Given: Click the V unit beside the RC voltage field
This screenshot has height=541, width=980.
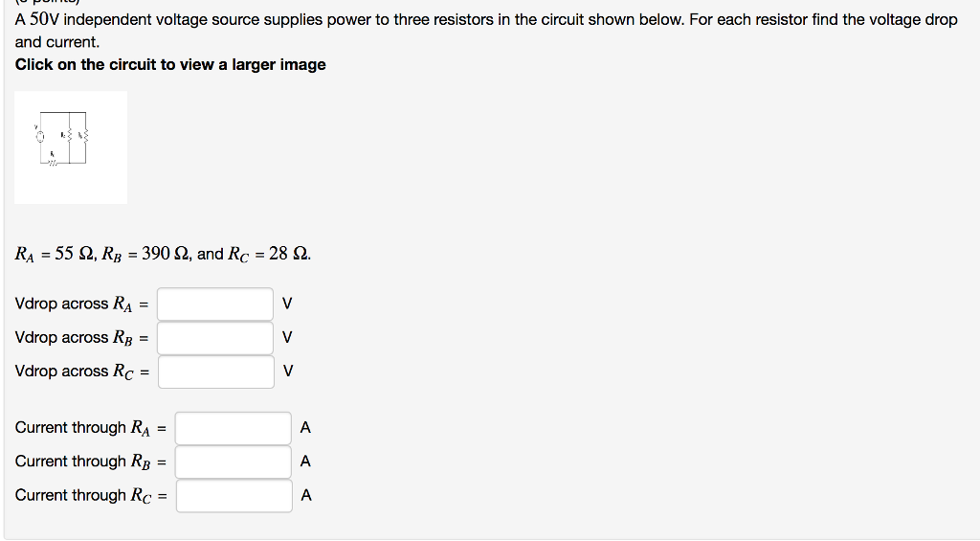Looking at the screenshot, I should point(288,372).
